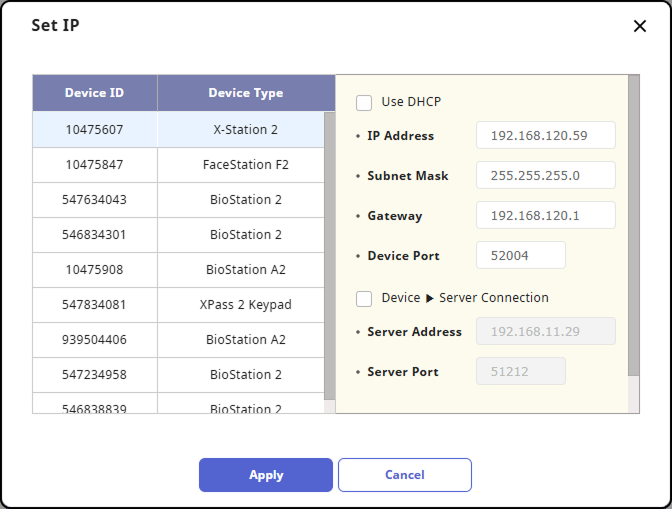
Task: Edit the Subnet Mask field
Action: click(545, 176)
